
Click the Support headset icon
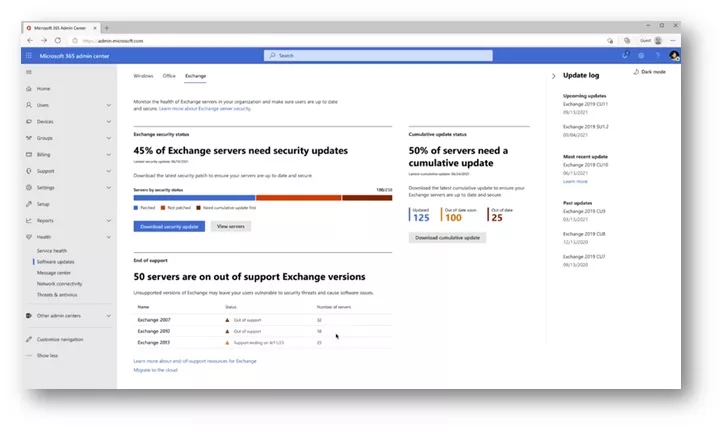tap(29, 171)
